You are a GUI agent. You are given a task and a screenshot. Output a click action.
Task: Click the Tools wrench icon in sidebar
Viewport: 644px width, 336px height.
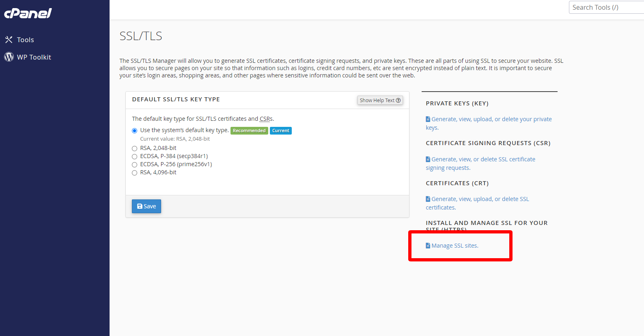coord(9,40)
